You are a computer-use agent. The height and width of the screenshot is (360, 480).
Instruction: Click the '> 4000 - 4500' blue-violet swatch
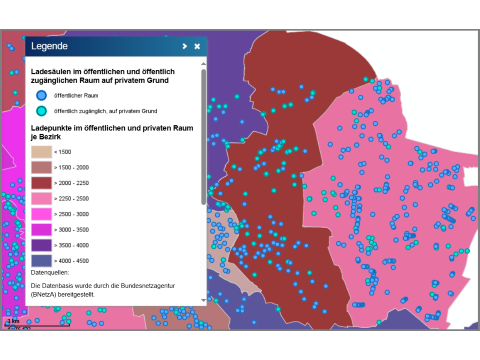(42, 261)
